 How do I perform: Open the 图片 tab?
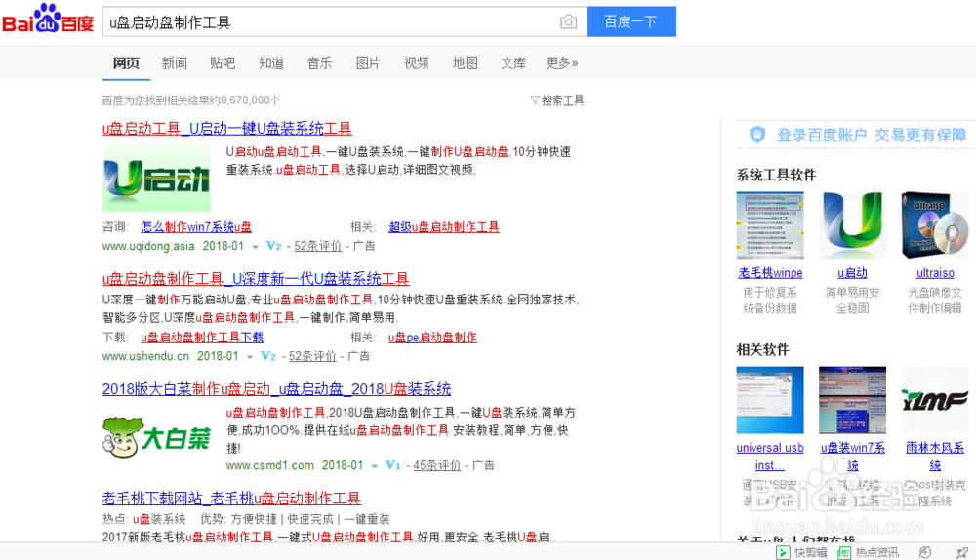[x=368, y=63]
